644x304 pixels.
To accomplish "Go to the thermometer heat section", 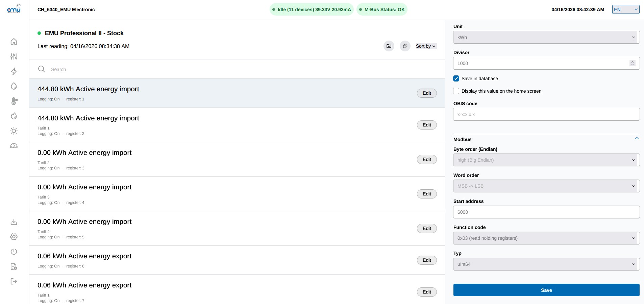I will click(14, 101).
